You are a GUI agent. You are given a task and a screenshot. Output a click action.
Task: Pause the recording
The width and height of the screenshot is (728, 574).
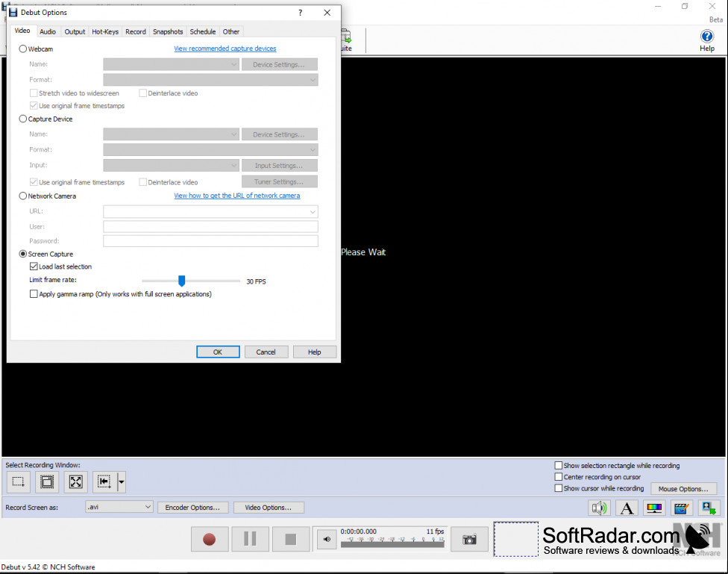251,539
